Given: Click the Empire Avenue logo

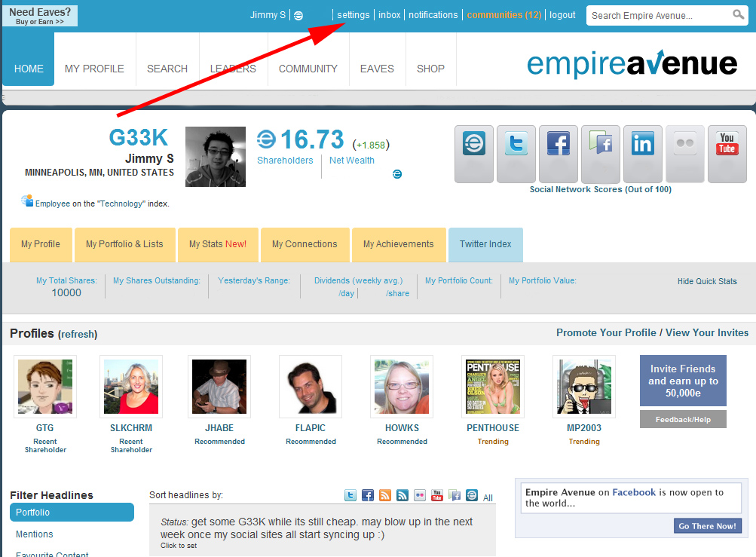Looking at the screenshot, I should (632, 63).
